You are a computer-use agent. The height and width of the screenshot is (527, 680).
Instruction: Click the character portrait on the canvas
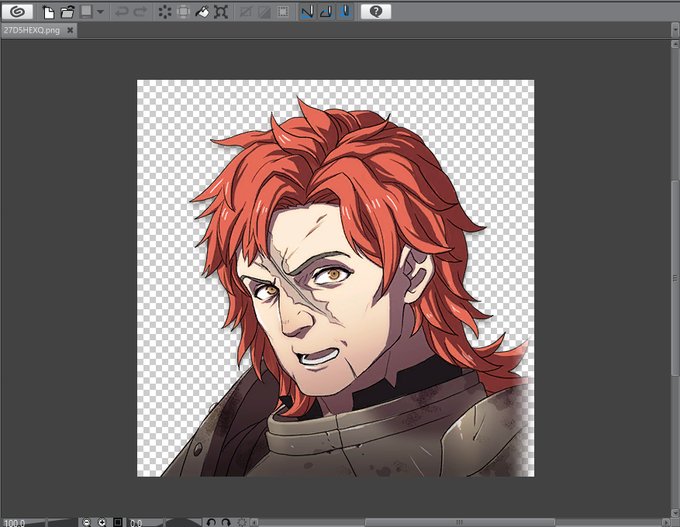point(336,278)
